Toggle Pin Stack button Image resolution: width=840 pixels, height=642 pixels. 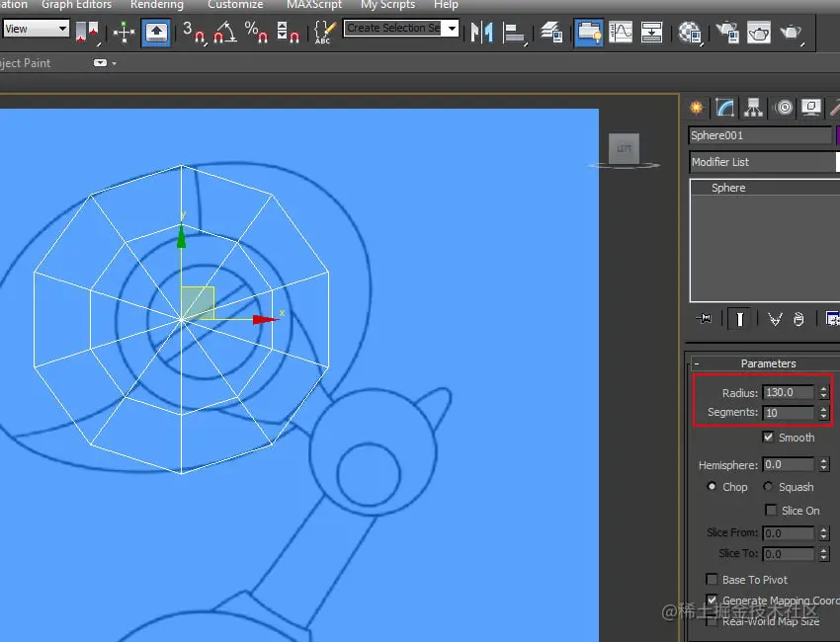pyautogui.click(x=704, y=319)
